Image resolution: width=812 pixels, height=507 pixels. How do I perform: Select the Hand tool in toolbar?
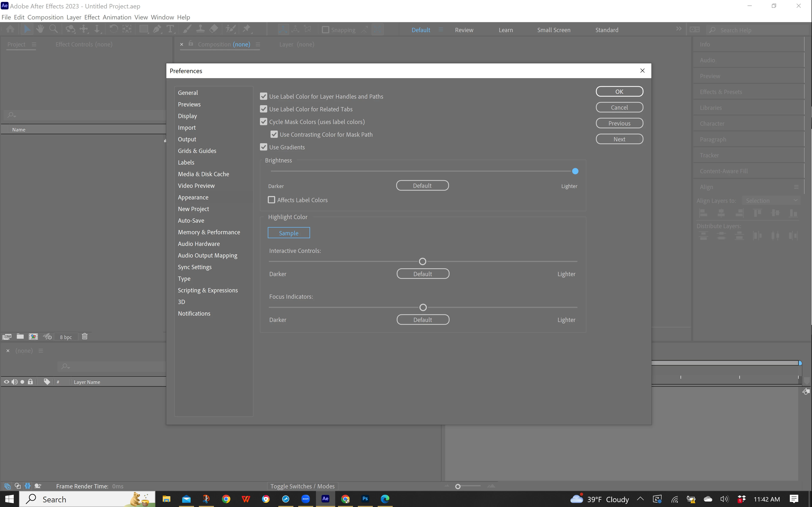40,29
